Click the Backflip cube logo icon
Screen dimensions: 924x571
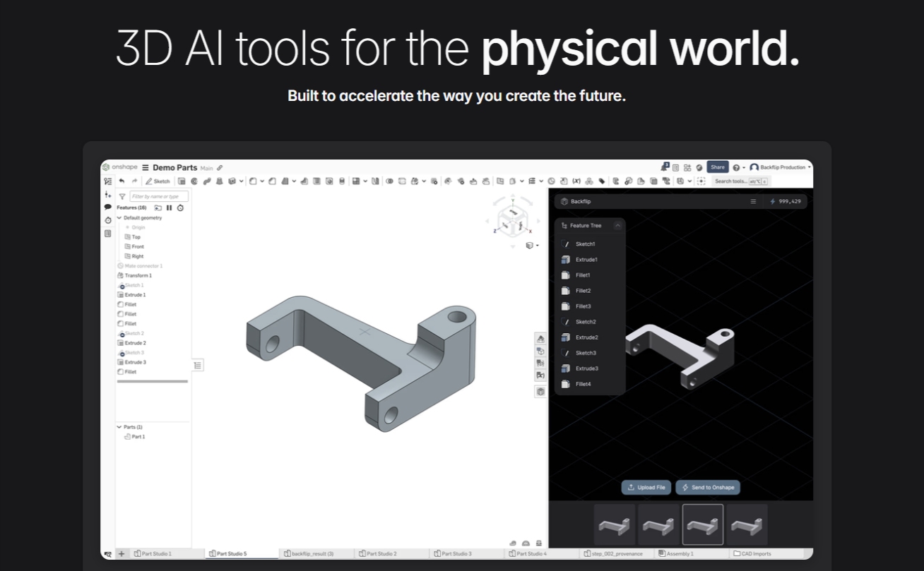(564, 201)
